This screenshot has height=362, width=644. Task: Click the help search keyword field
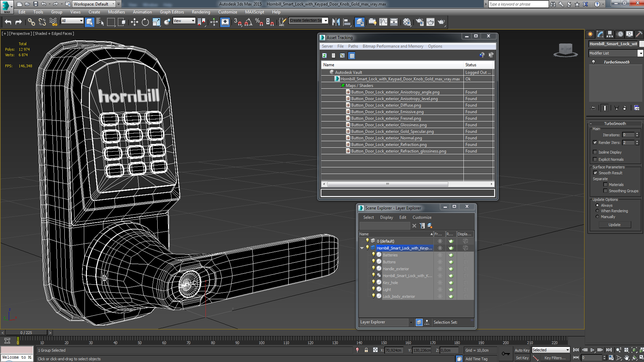(518, 4)
